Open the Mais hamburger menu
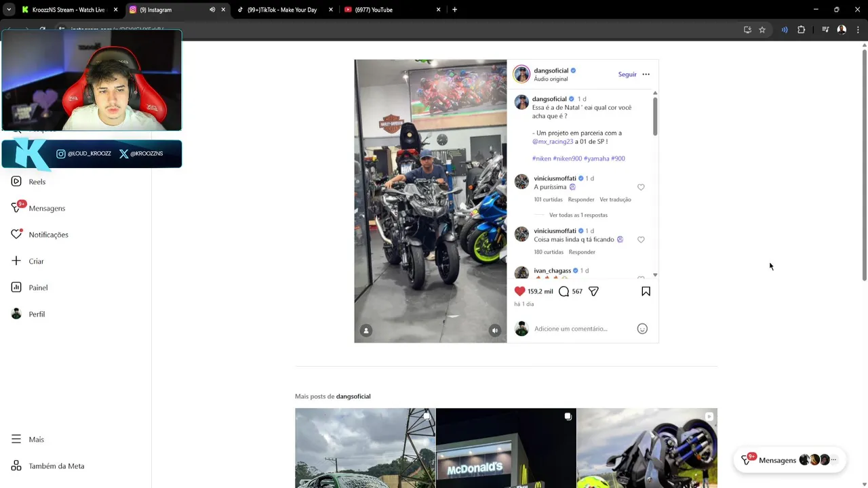The height and width of the screenshot is (488, 868). [x=16, y=439]
